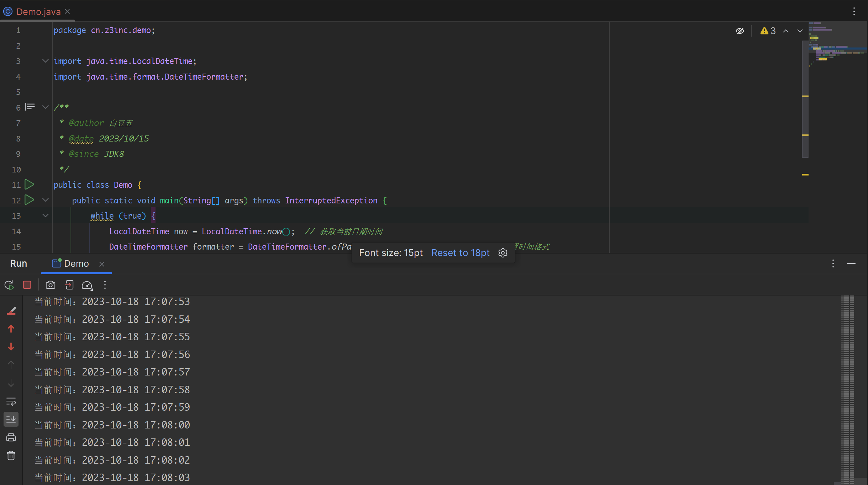
Task: Open the profiler gauge icon
Action: pyautogui.click(x=87, y=285)
